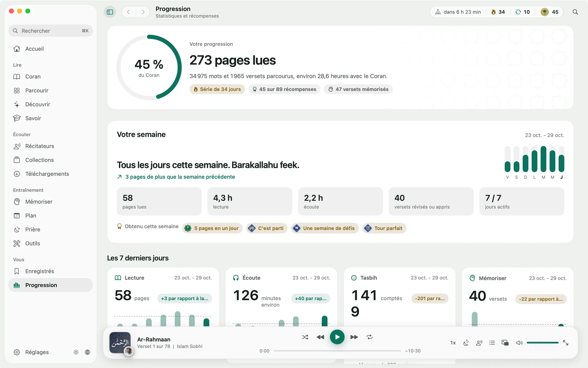
Task: Choose reciter icon in player bar
Action: (479, 343)
